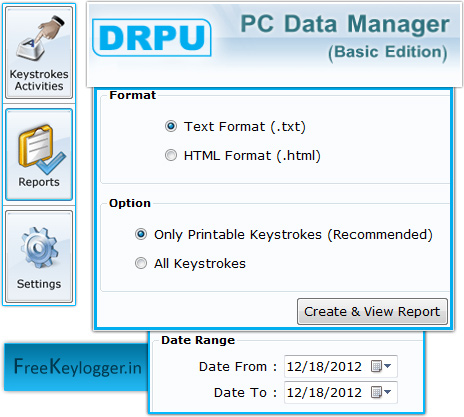Click Create & View Report button
This screenshot has width=464, height=417.
click(372, 312)
